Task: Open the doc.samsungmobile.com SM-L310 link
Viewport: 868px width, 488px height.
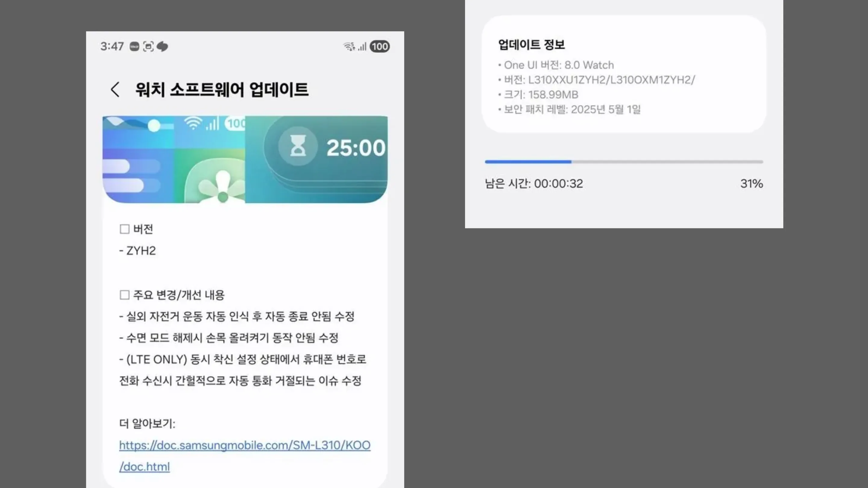Action: 245,456
